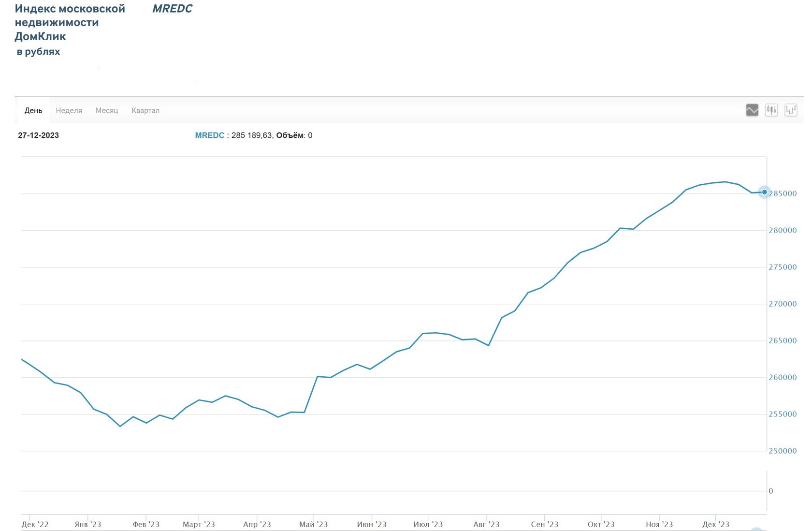Click the Июл '23 x-axis label
812x531 pixels.
428,524
